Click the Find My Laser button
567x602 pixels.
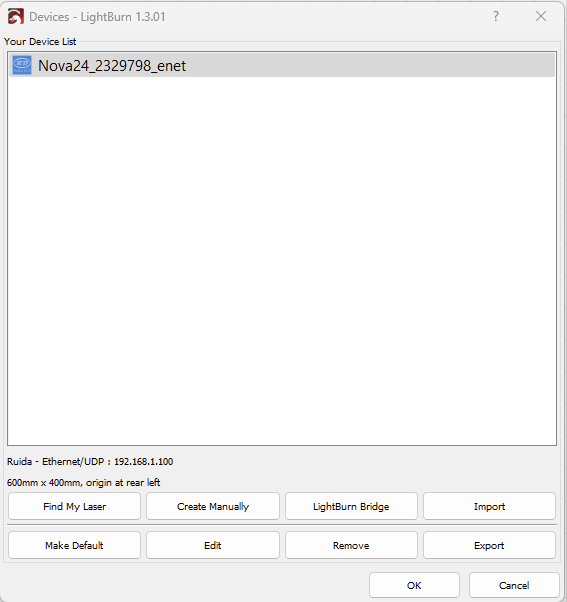tap(74, 506)
